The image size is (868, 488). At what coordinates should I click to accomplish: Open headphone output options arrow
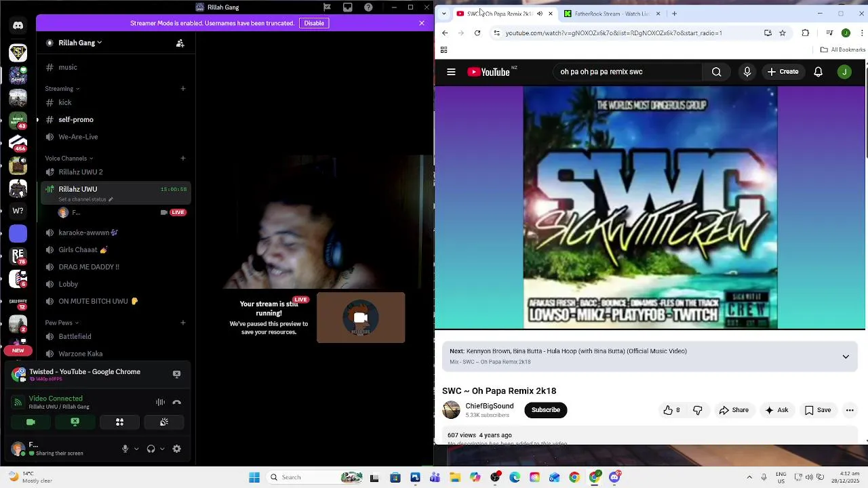(x=162, y=449)
